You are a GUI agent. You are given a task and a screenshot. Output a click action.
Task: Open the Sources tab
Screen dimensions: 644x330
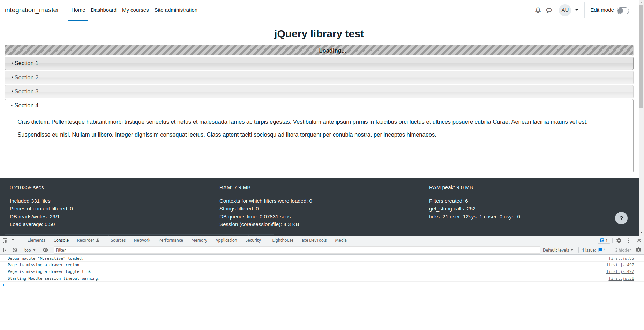coord(118,240)
